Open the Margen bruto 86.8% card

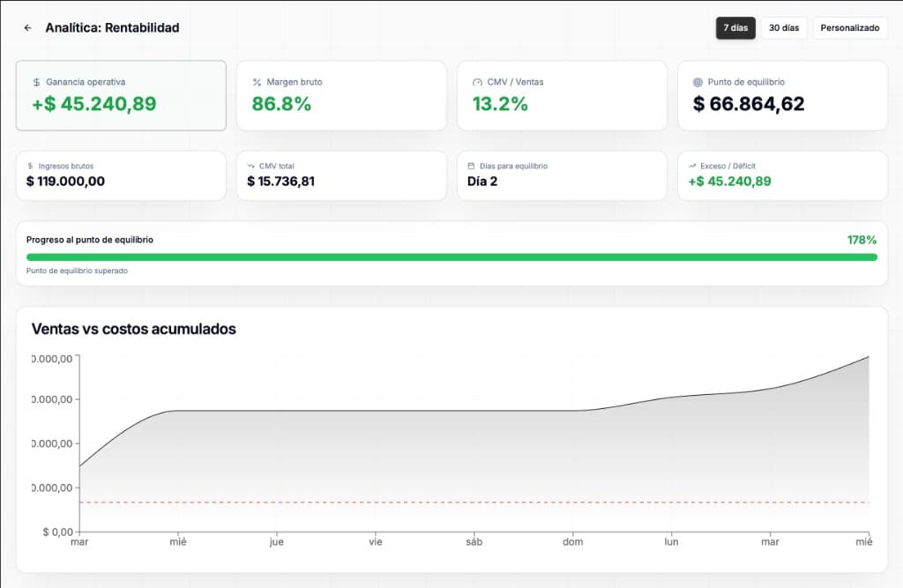click(341, 95)
